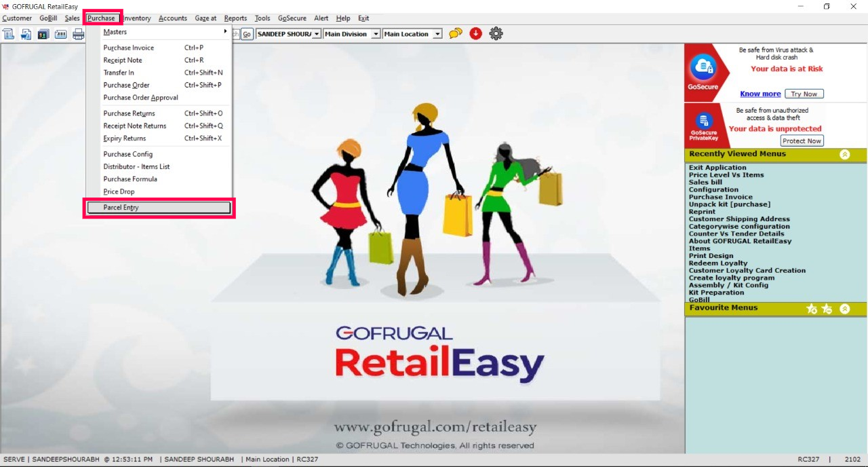Image resolution: width=868 pixels, height=467 pixels.
Task: Open the Gaze at menu
Action: click(205, 18)
